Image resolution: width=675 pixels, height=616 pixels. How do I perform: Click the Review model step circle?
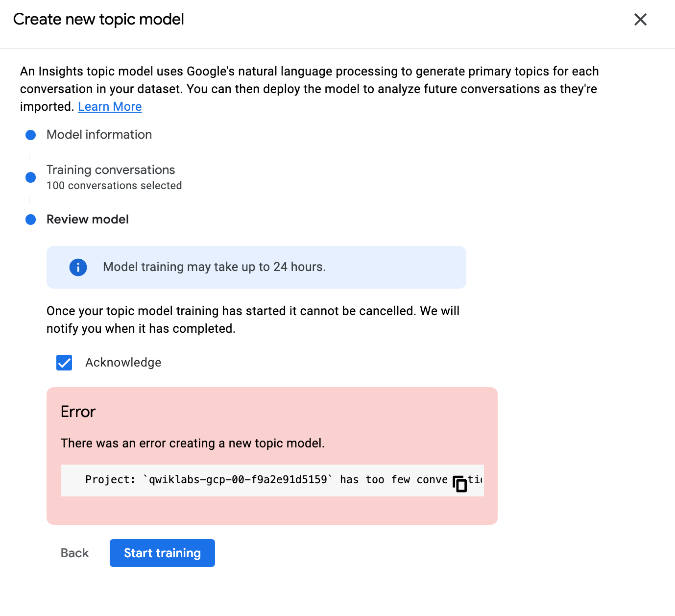point(30,220)
